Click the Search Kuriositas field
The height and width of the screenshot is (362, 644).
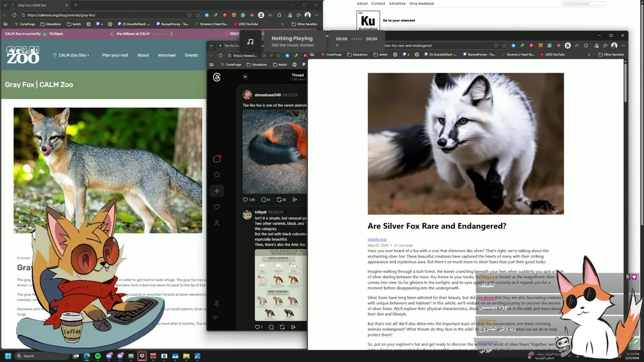(x=584, y=4)
